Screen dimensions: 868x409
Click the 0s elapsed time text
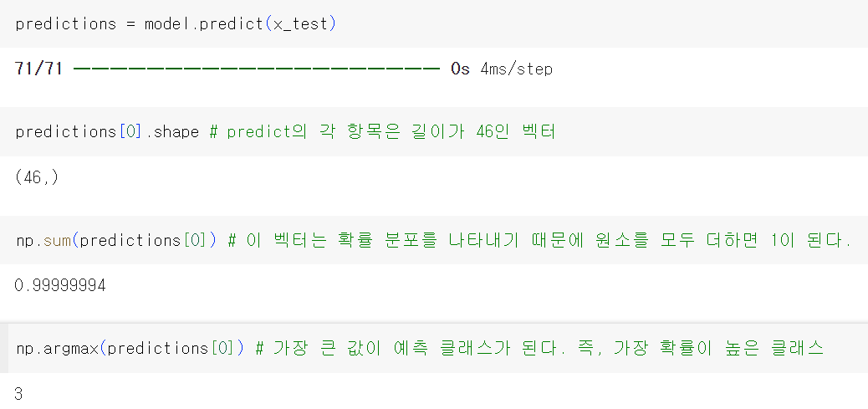[460, 69]
